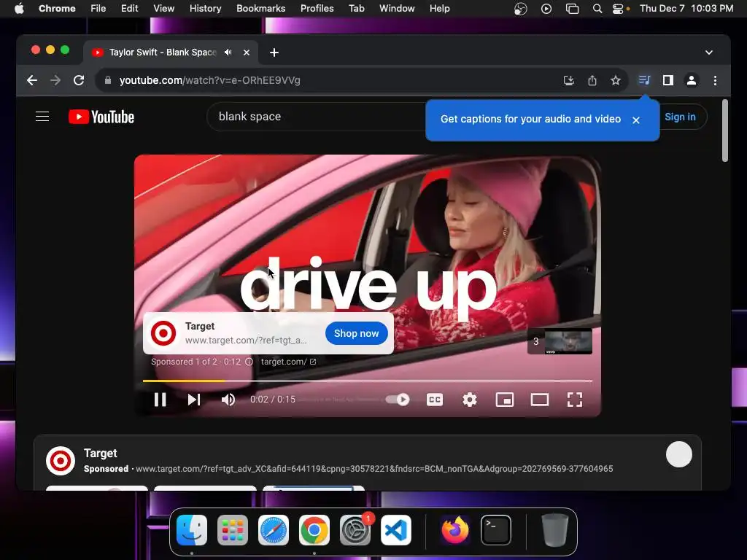This screenshot has height=560, width=747.
Task: Mute tab via tab audio icon
Action: point(228,52)
